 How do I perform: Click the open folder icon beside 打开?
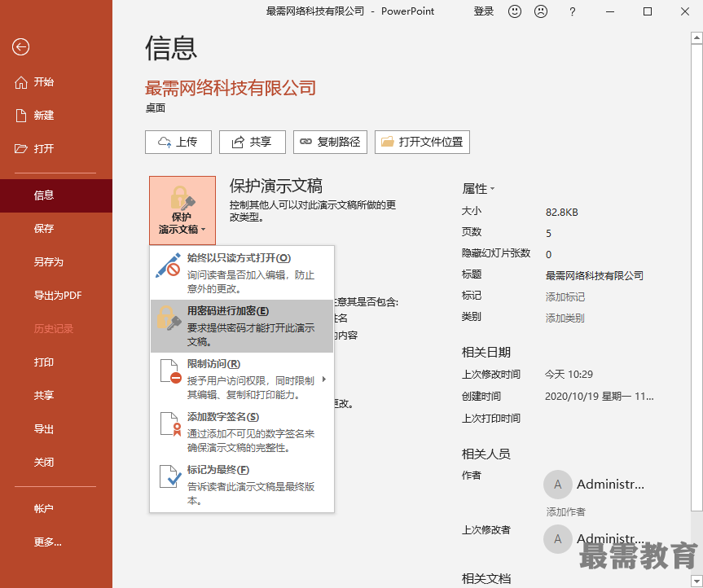pos(20,149)
